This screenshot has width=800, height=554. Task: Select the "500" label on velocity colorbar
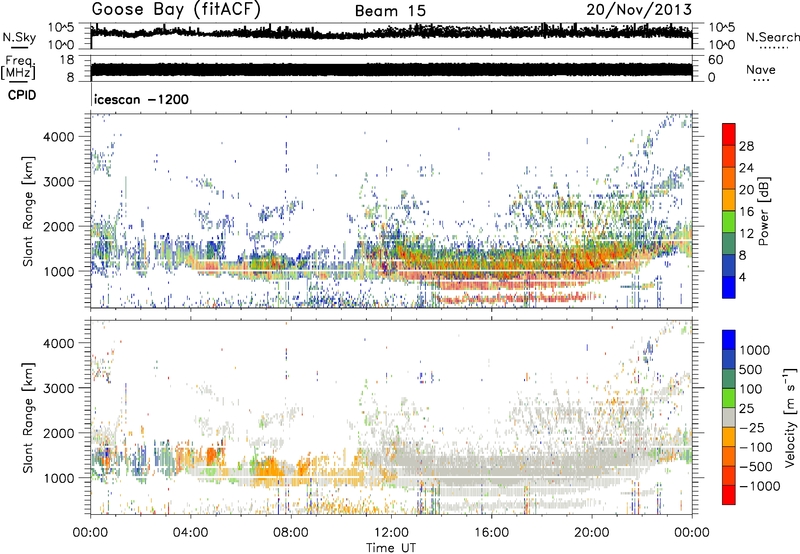pos(753,370)
